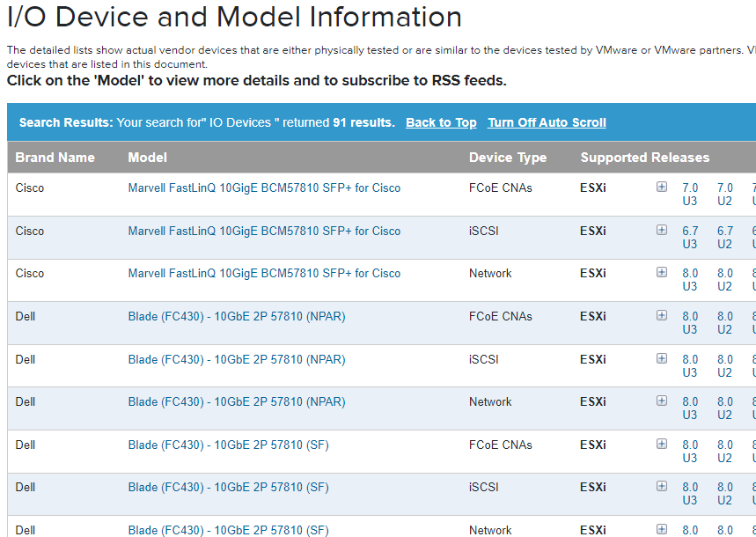756x537 pixels.
Task: Click the Brand Name column header
Action: pyautogui.click(x=55, y=158)
